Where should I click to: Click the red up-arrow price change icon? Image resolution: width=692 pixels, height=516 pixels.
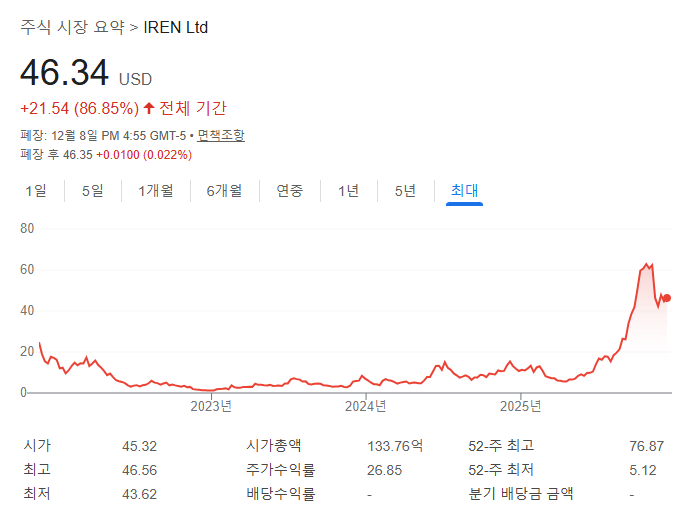(x=149, y=108)
